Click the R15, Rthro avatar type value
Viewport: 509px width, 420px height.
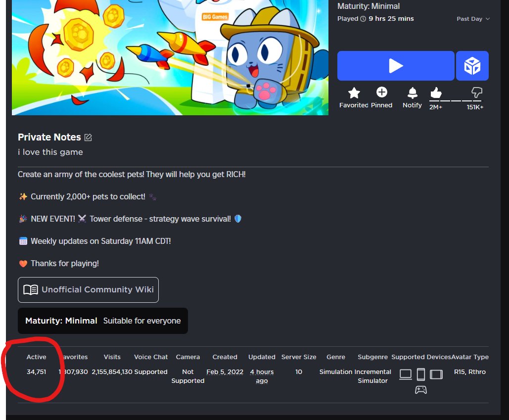[470, 372]
